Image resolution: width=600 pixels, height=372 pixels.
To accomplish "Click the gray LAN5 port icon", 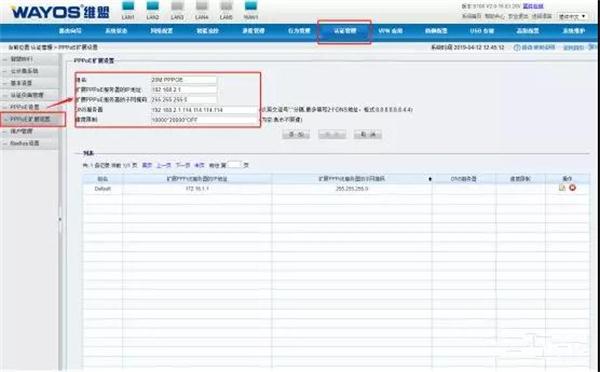I will [226, 6].
